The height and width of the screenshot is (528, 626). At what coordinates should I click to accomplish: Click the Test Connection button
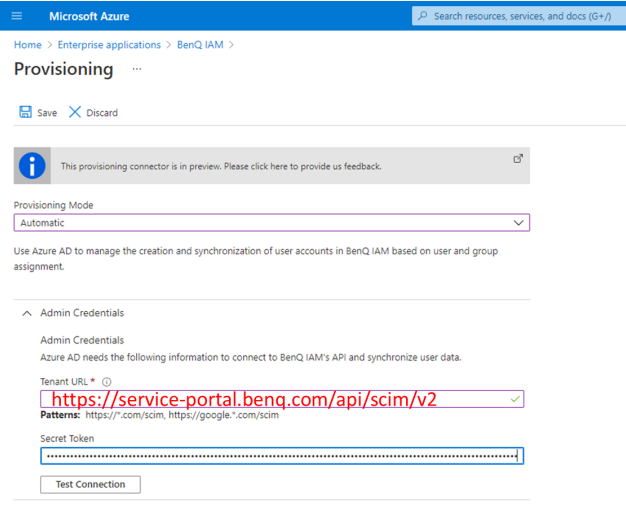coord(90,484)
